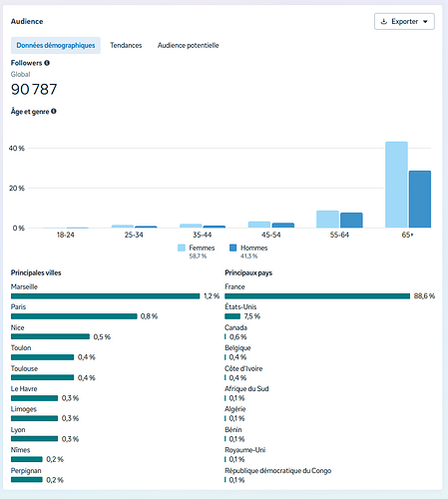Click the 18-24 axis label
Viewport: 448px width, 499px height.
point(65,235)
